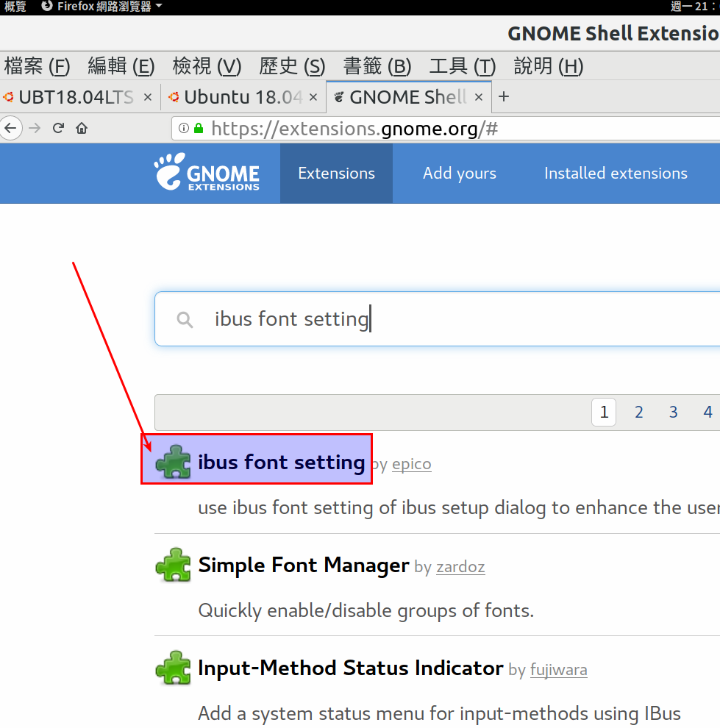Click the browser back arrow button

click(x=11, y=128)
